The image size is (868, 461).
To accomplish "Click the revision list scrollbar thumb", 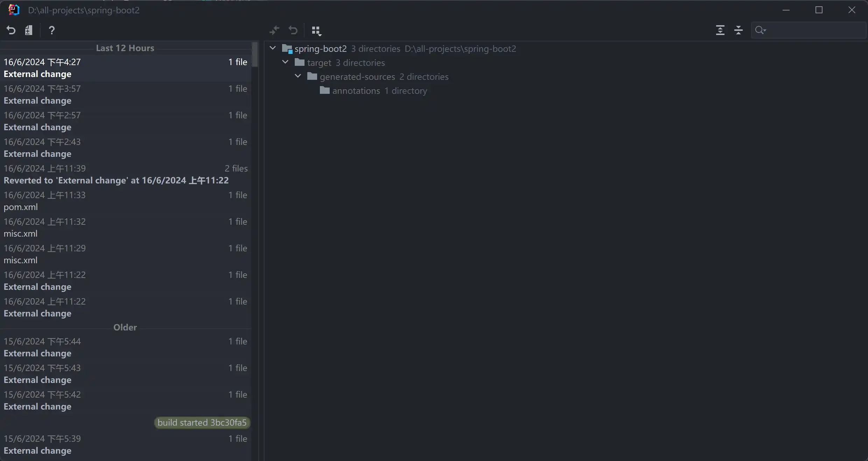I will pos(255,54).
